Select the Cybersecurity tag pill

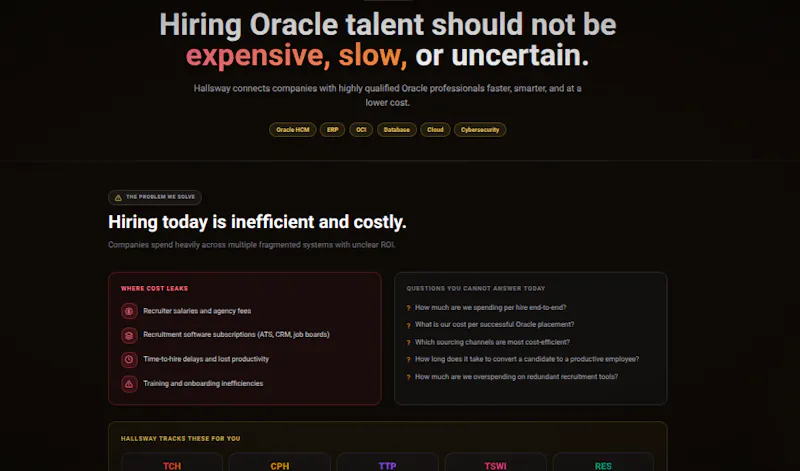[x=480, y=130]
